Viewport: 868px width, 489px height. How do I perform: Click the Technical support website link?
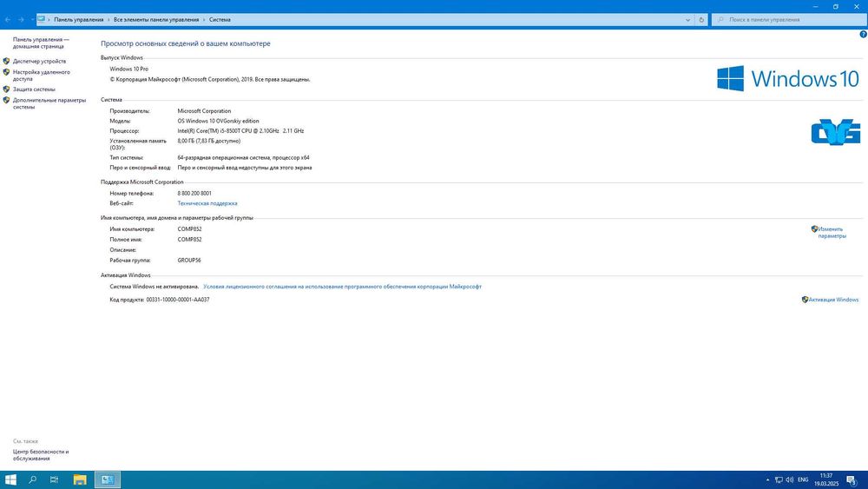207,203
